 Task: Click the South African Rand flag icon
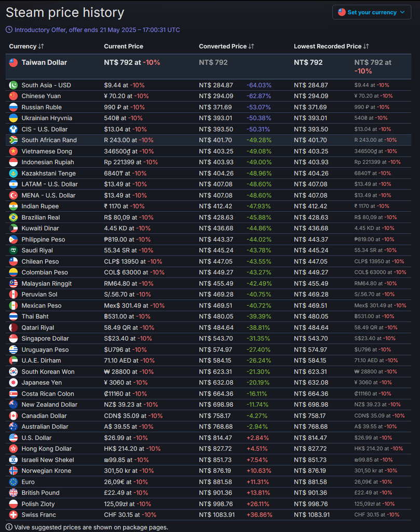click(13, 140)
